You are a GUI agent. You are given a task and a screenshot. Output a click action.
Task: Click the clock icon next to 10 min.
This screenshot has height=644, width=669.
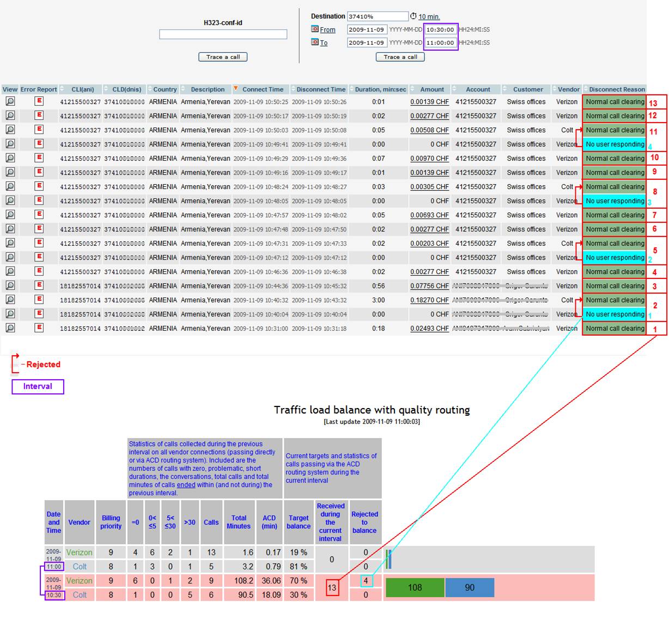pos(413,16)
